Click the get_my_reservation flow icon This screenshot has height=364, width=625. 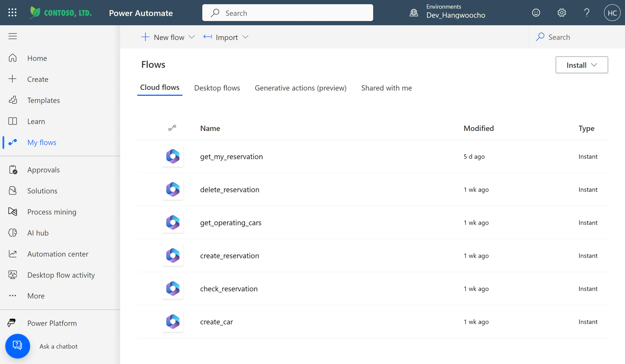click(x=173, y=156)
